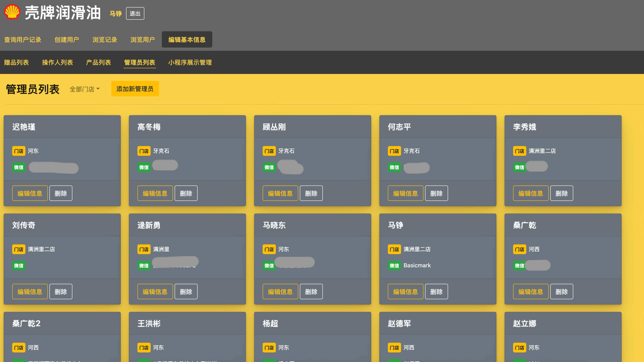Open 查询用户记录 in top navigation
This screenshot has height=362, width=644.
pos(22,40)
